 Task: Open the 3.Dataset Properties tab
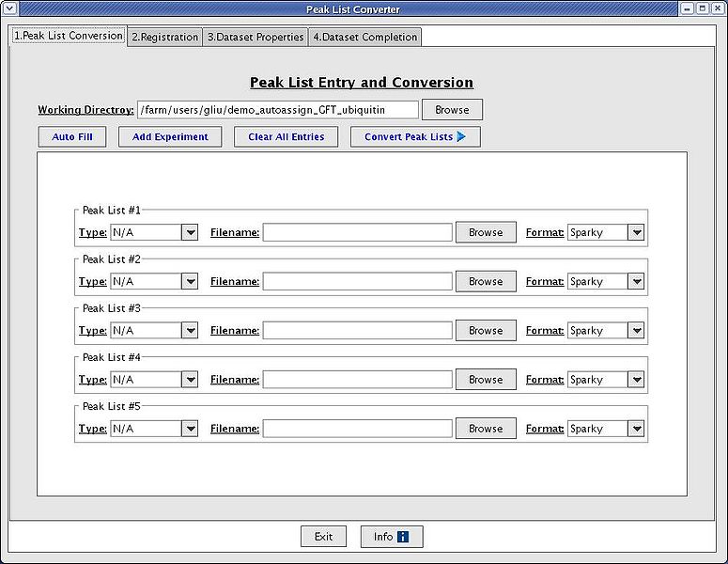(x=256, y=37)
